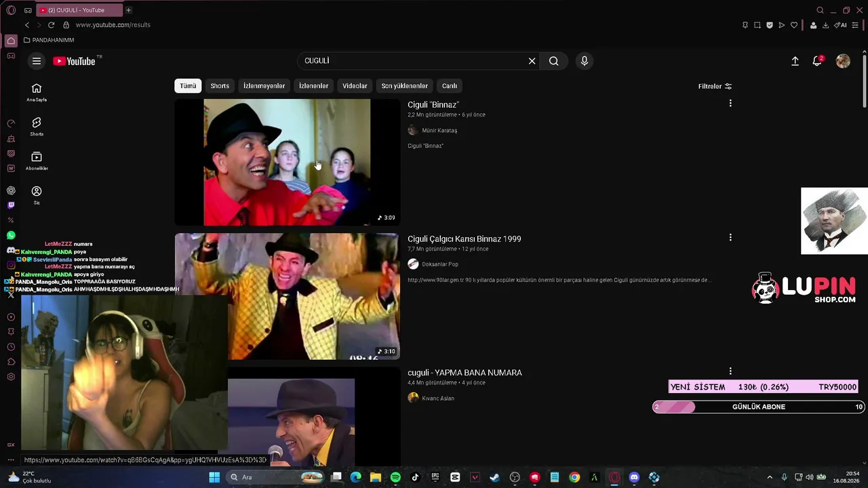Image resolution: width=868 pixels, height=488 pixels.
Task: Go to Ana Sayfa in YouTube sidebar
Action: [x=37, y=92]
